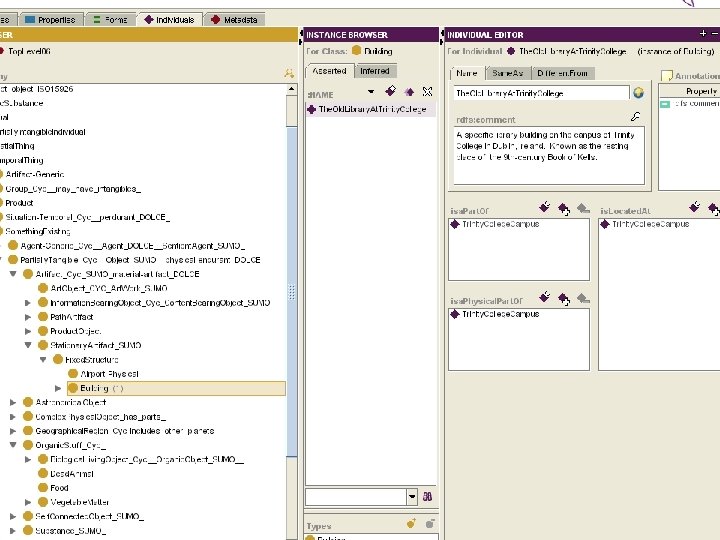This screenshot has height=540, width=720.
Task: Switch to the Metadata tab
Action: click(234, 20)
